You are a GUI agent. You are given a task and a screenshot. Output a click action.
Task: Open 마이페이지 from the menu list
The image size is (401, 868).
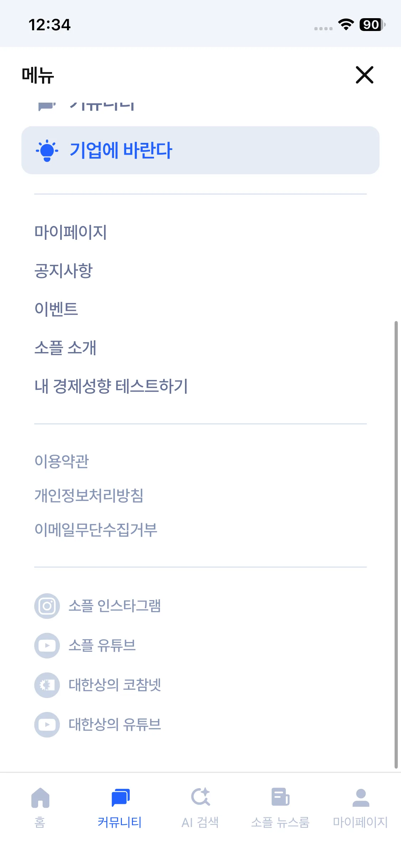[71, 232]
